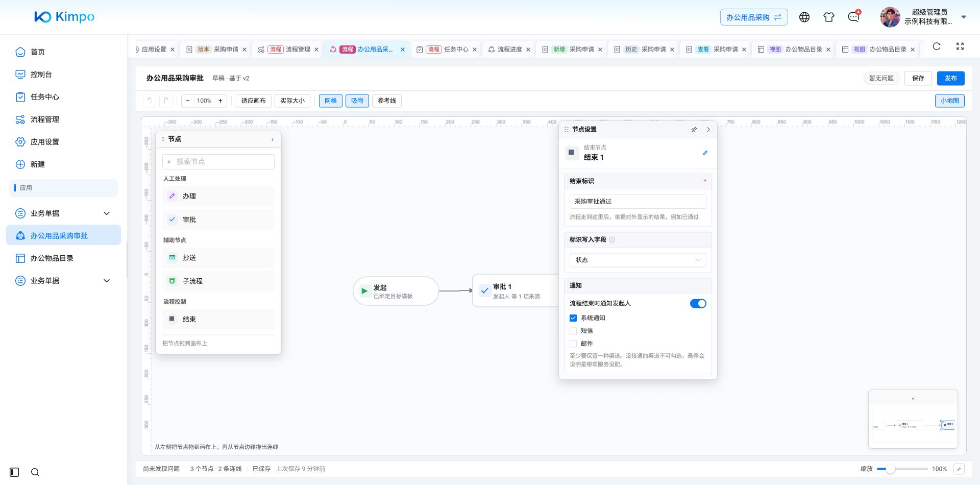Open the user account dropdown arrow
The width and height of the screenshot is (980, 485).
tap(964, 17)
